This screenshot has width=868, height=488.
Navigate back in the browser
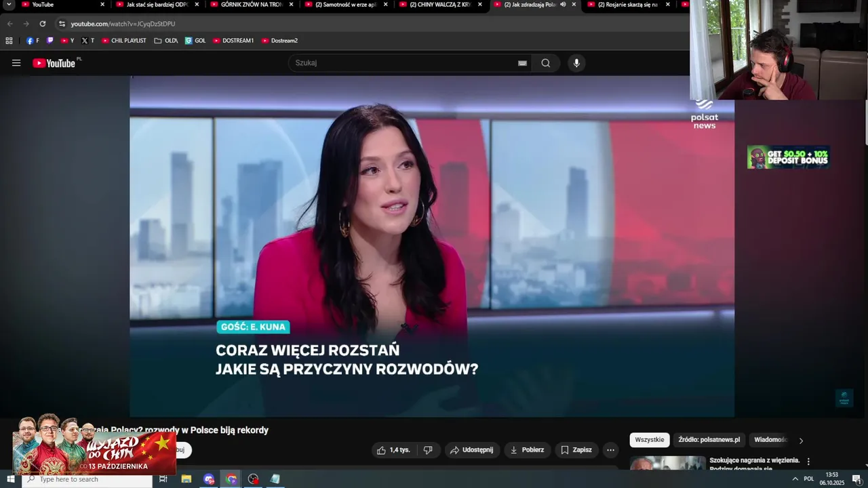click(x=9, y=24)
